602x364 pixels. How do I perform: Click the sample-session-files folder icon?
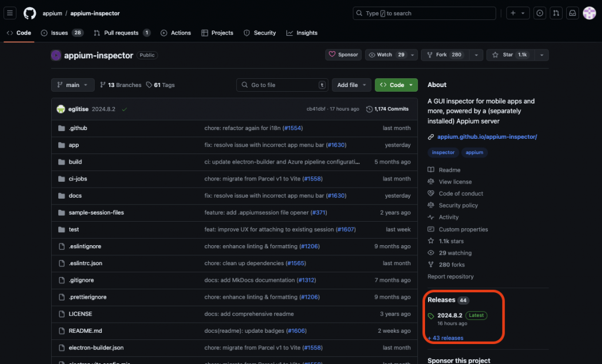[61, 213]
